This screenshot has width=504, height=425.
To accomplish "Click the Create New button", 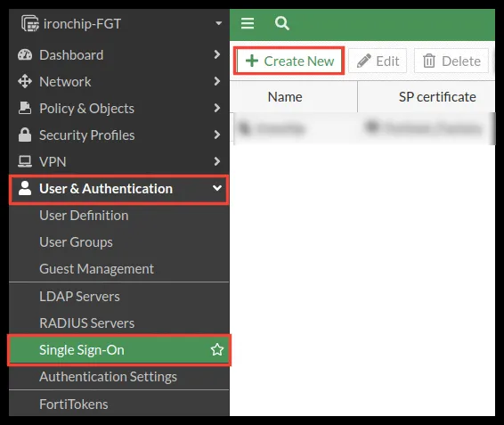I will (x=289, y=61).
